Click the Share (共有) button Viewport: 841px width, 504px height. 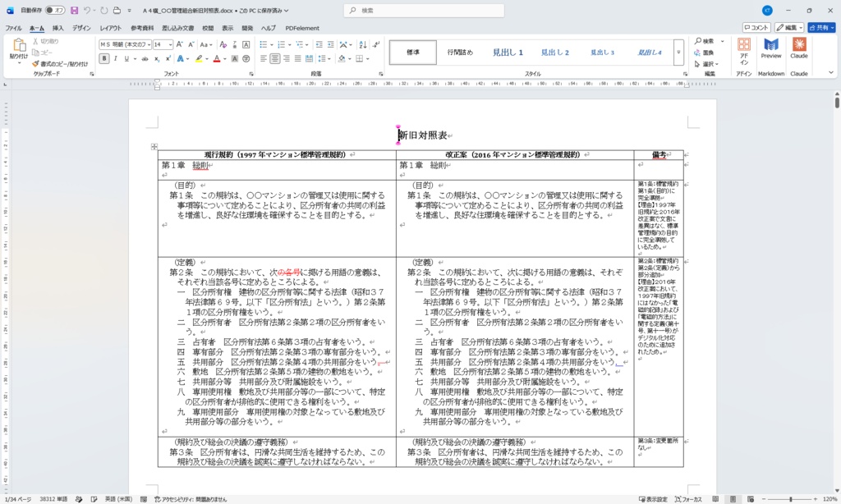click(821, 27)
